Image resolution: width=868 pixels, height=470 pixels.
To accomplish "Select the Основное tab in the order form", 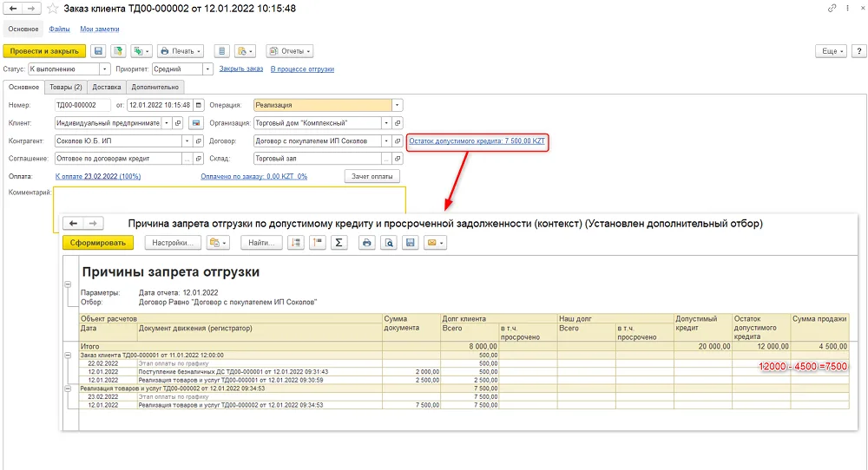I will click(23, 87).
